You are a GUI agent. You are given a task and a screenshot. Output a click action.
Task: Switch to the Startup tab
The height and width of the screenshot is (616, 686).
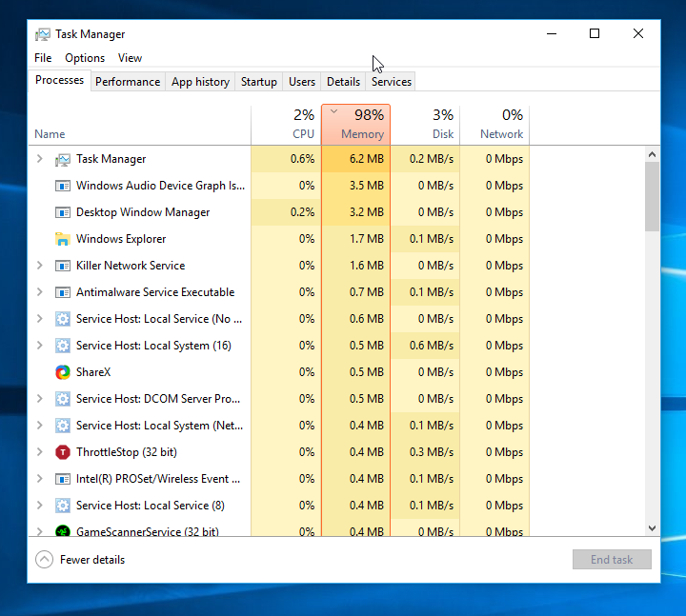point(259,82)
